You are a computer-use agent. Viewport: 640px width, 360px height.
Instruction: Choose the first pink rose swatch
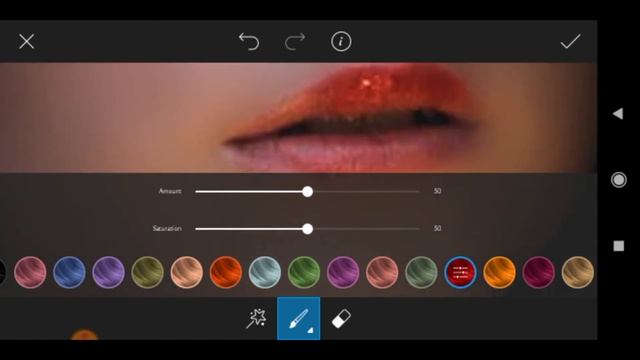pyautogui.click(x=30, y=272)
